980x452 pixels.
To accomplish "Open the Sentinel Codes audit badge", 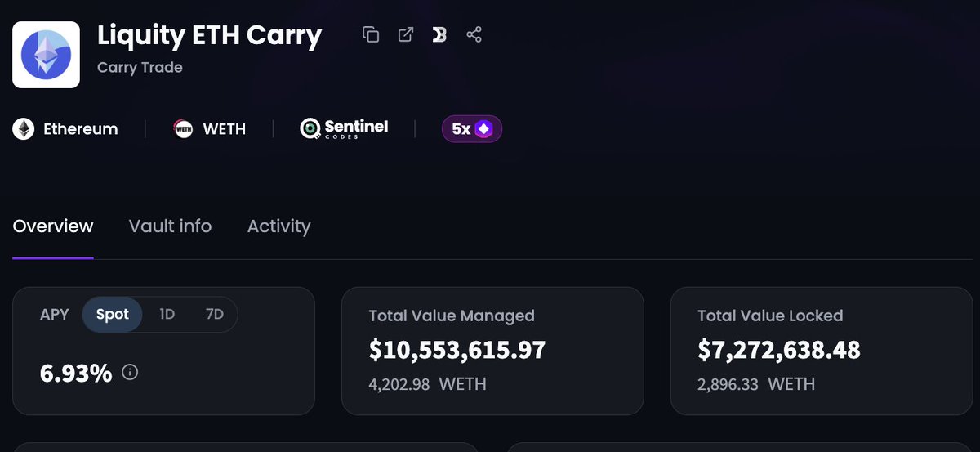I will click(x=344, y=128).
